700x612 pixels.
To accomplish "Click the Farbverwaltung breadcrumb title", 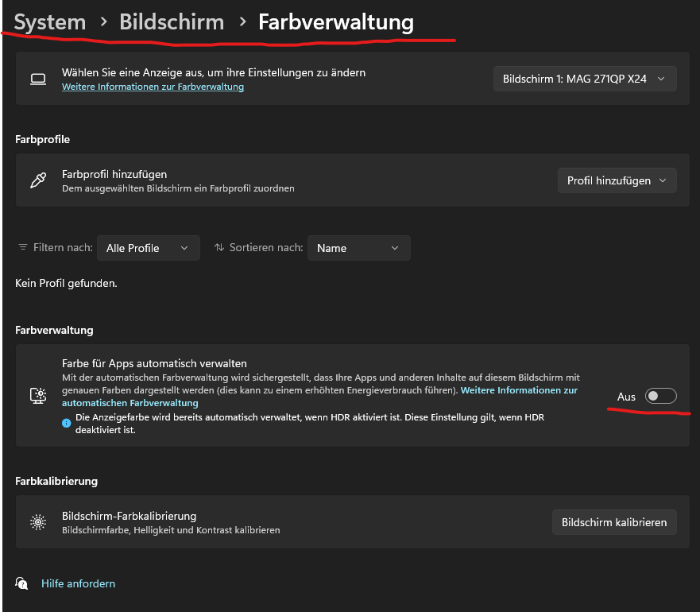I will 336,22.
